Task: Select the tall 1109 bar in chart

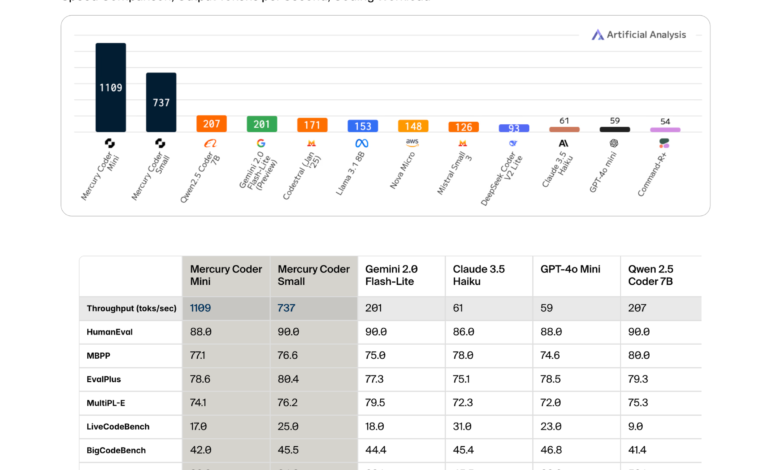Action: click(110, 88)
